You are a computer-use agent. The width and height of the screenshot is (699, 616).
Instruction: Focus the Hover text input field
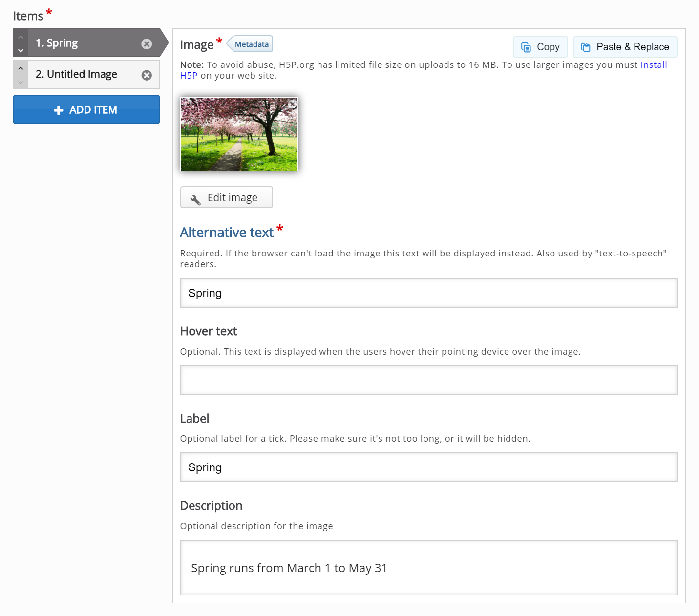point(428,380)
